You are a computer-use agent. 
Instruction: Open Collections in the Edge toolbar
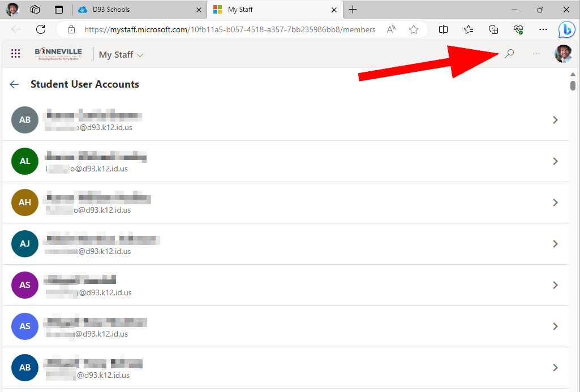[x=493, y=29]
